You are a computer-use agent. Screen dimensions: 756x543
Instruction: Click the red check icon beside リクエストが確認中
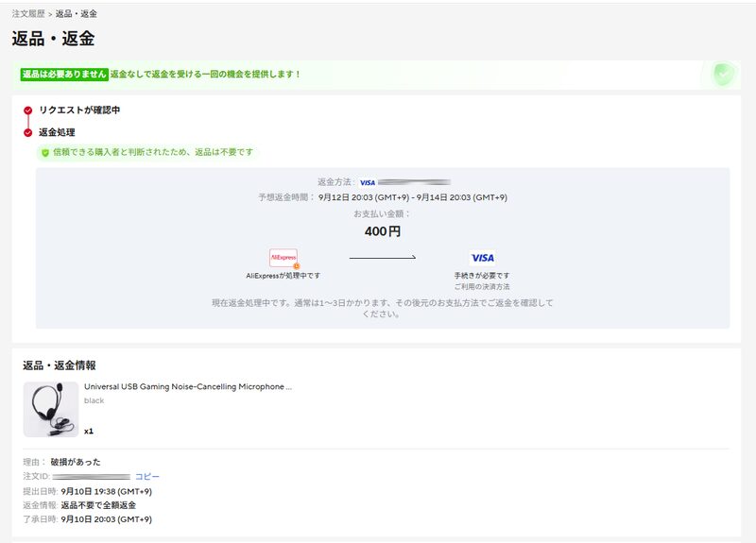tap(28, 110)
